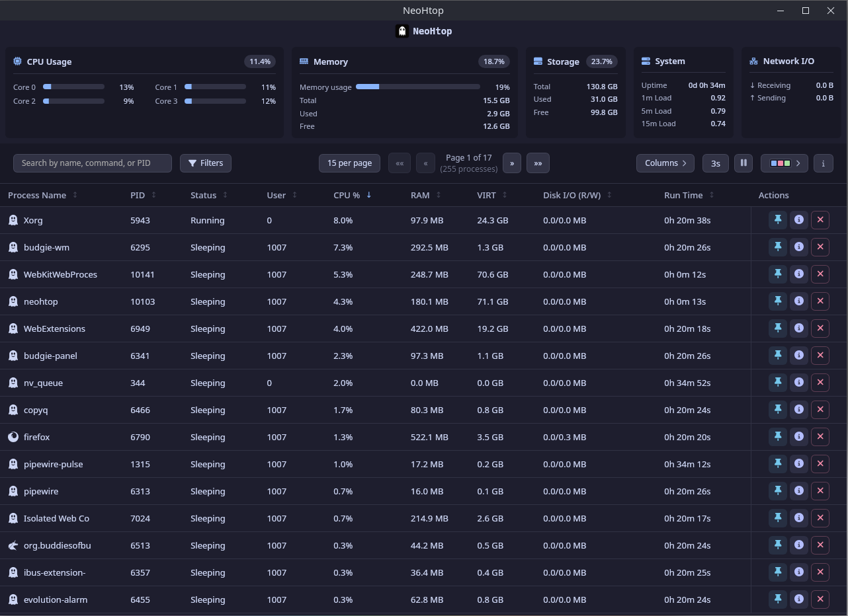
Task: Pin the Xorg process
Action: pos(778,220)
